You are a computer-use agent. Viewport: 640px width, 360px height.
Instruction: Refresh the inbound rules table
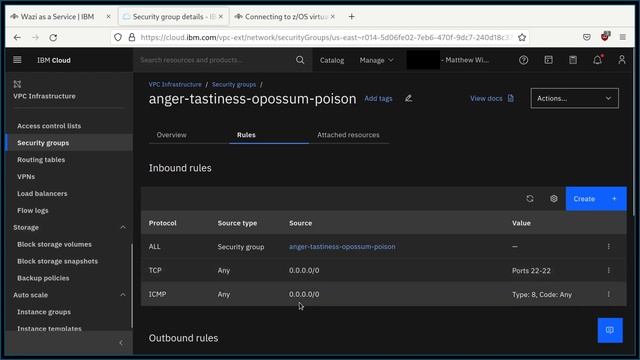click(x=530, y=199)
